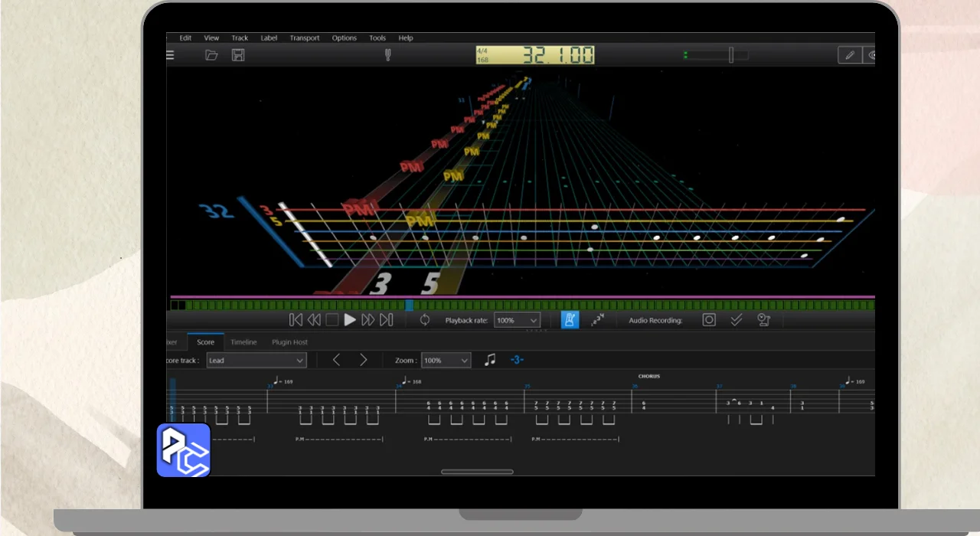Click the fast forward button
The width and height of the screenshot is (980, 536).
pos(367,320)
